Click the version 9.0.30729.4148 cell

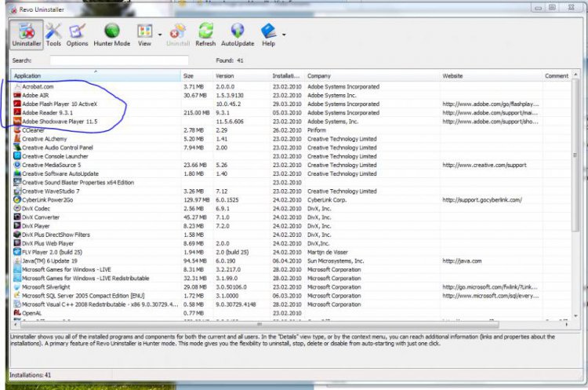point(236,304)
